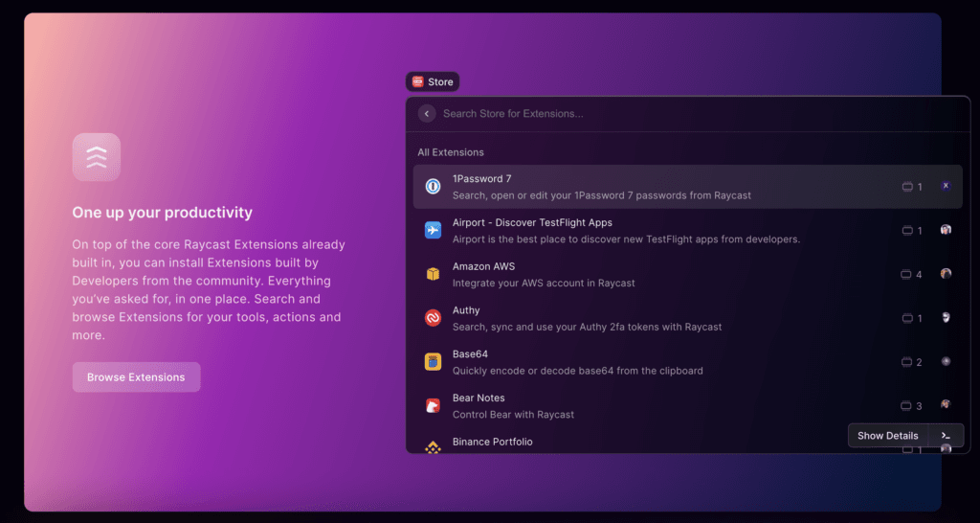Click description 'Integrate your AWS account in Raycast'
This screenshot has height=523, width=980.
[544, 283]
